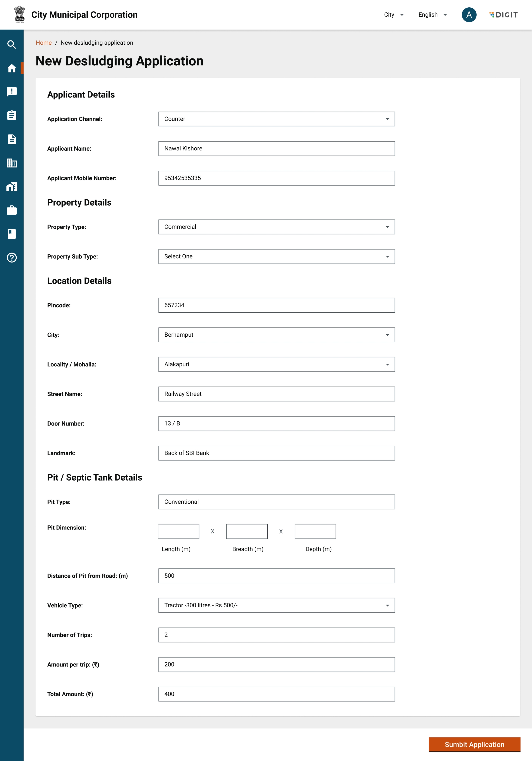The height and width of the screenshot is (761, 532).
Task: Expand the Vehicle Type dropdown
Action: [x=276, y=605]
